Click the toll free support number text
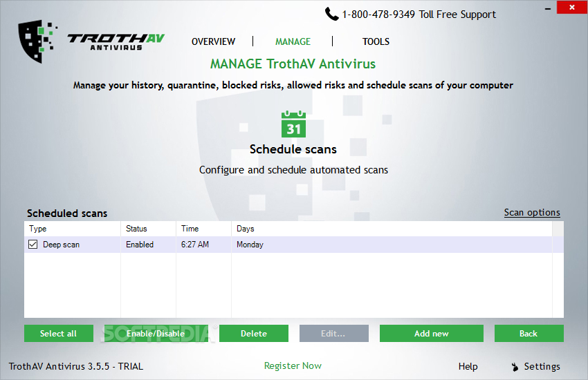588x380 pixels. [x=419, y=15]
